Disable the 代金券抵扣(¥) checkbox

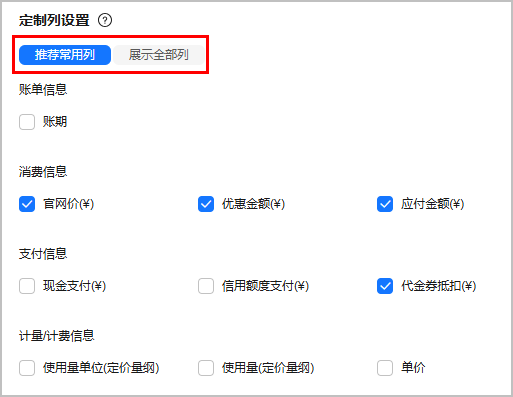click(x=385, y=286)
